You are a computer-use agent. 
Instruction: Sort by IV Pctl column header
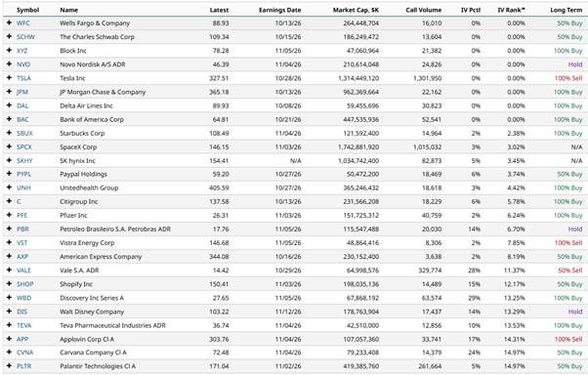pyautogui.click(x=471, y=10)
